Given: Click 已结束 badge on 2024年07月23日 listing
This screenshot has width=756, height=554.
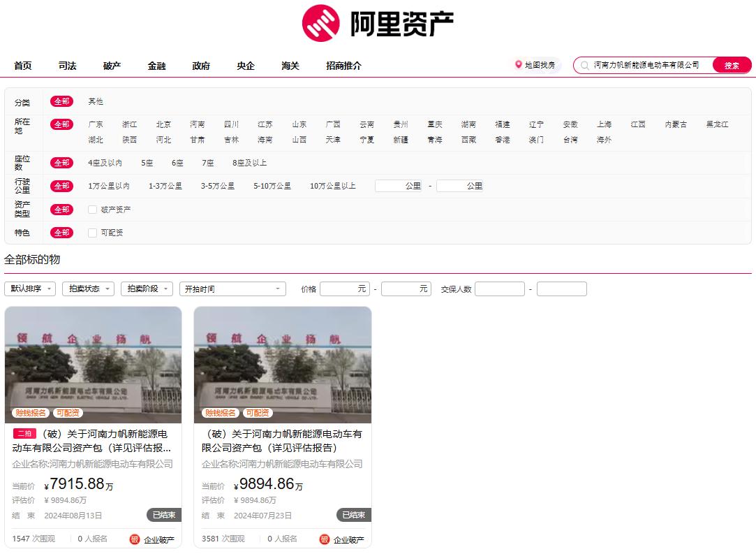Looking at the screenshot, I should click(x=354, y=515).
